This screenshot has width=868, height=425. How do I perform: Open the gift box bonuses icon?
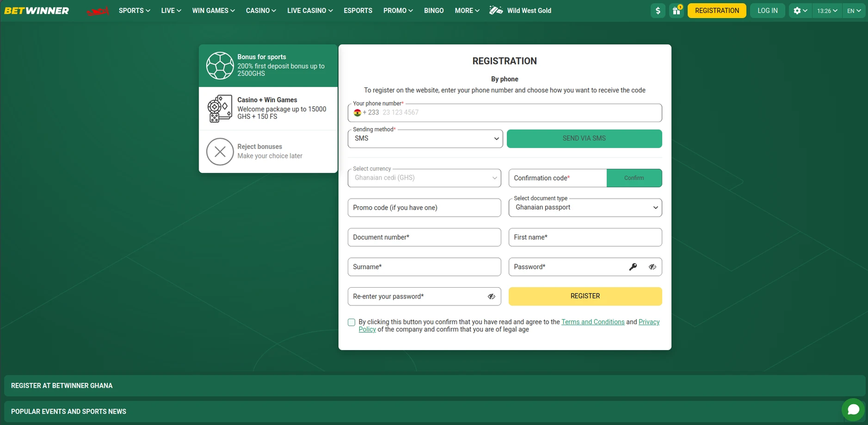pos(676,11)
